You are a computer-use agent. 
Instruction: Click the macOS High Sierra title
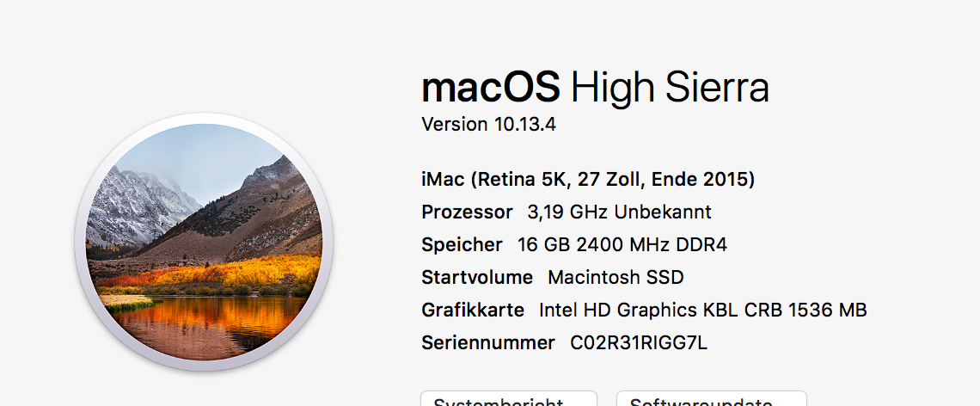point(595,88)
